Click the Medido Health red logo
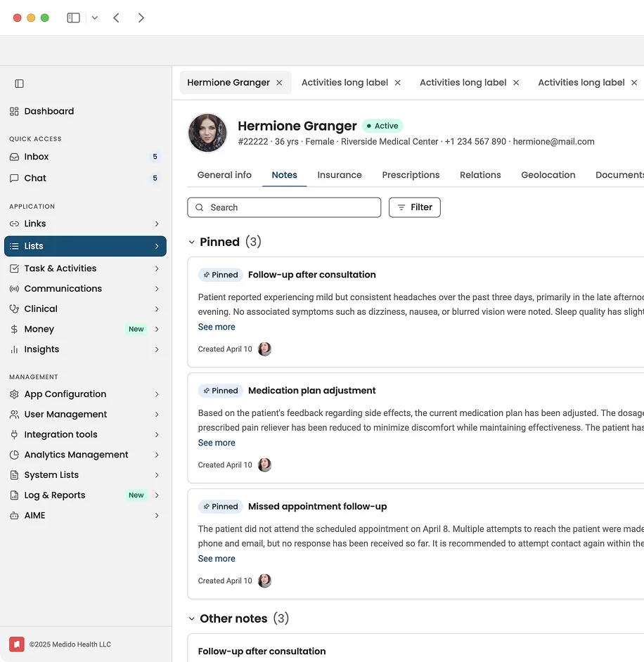This screenshot has height=662, width=644. tap(16, 644)
